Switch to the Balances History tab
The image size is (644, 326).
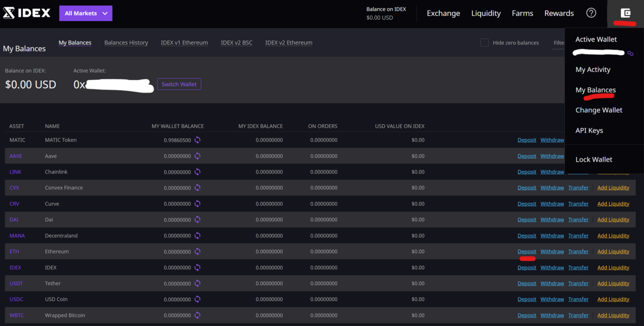126,43
